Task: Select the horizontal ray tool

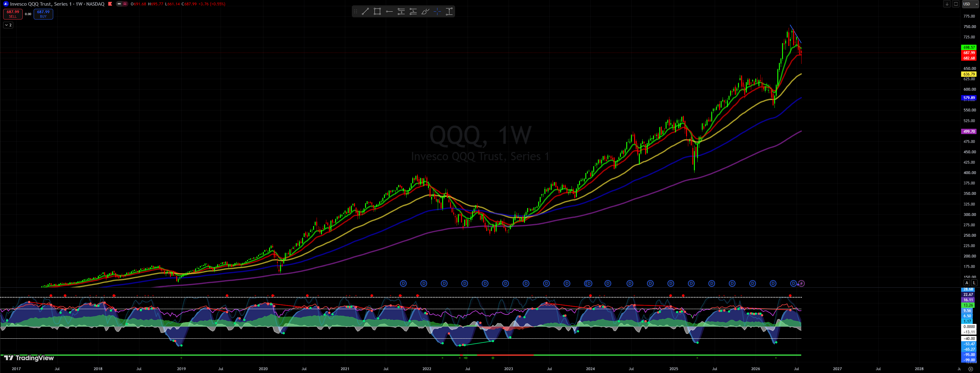Action: coord(389,11)
